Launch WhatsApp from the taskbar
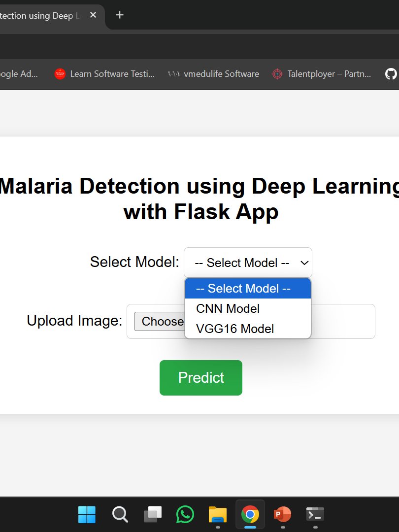Image resolution: width=399 pixels, height=532 pixels. click(x=185, y=514)
